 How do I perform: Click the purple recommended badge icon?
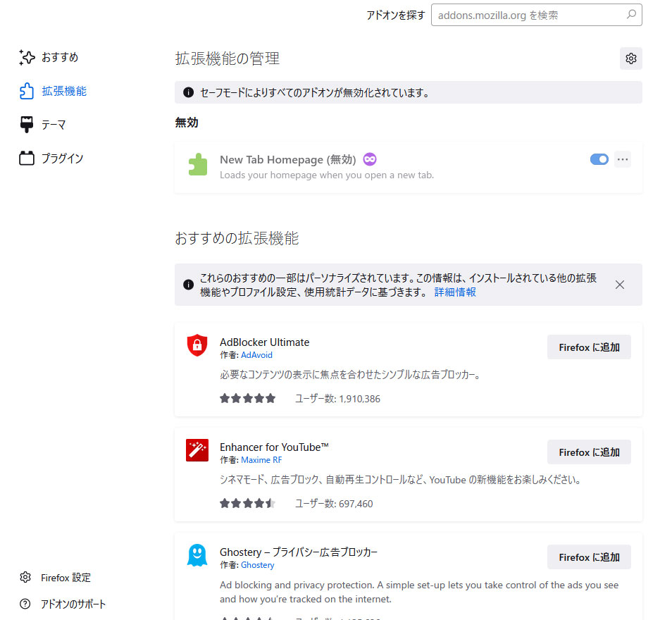[370, 159]
